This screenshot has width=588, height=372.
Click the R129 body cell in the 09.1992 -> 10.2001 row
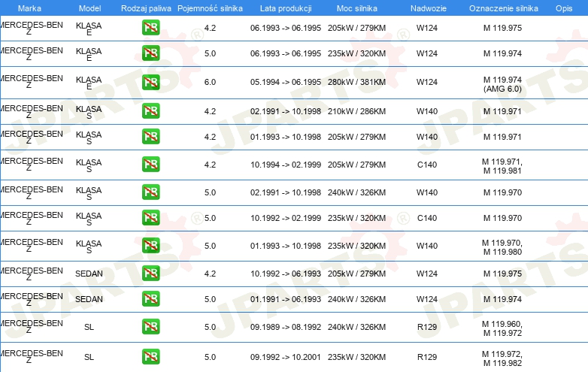(427, 357)
